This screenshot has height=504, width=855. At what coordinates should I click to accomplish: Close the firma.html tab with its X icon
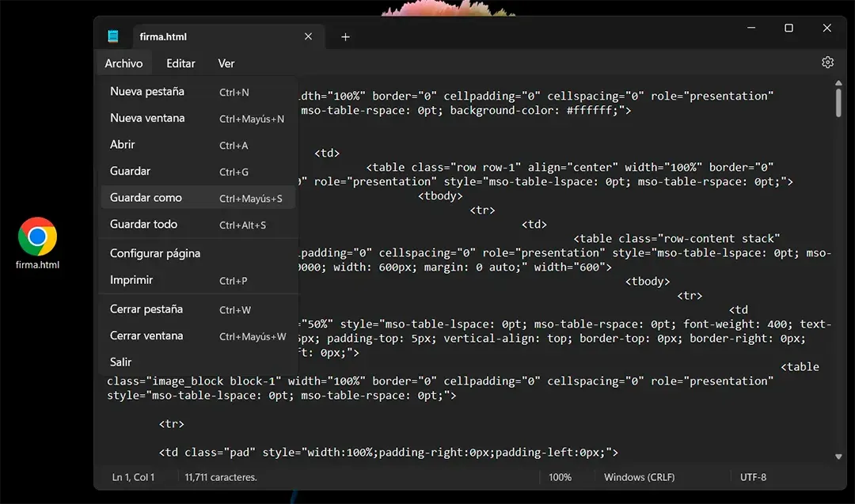[x=308, y=36]
